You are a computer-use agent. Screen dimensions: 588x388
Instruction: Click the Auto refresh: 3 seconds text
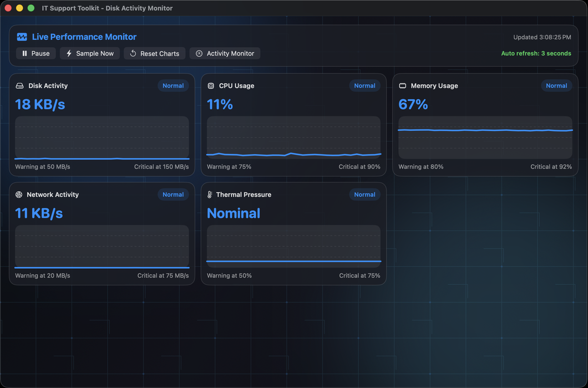click(536, 53)
